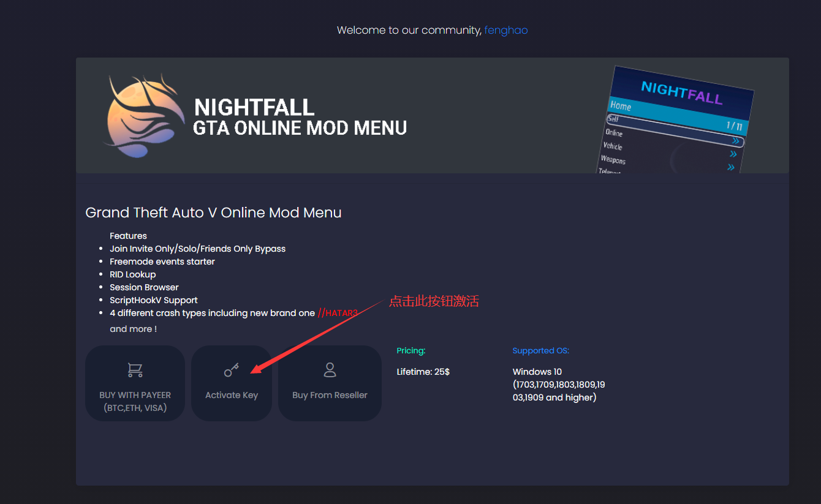Select the ScriptHookV Support feature line
The width and height of the screenshot is (821, 504).
(154, 300)
